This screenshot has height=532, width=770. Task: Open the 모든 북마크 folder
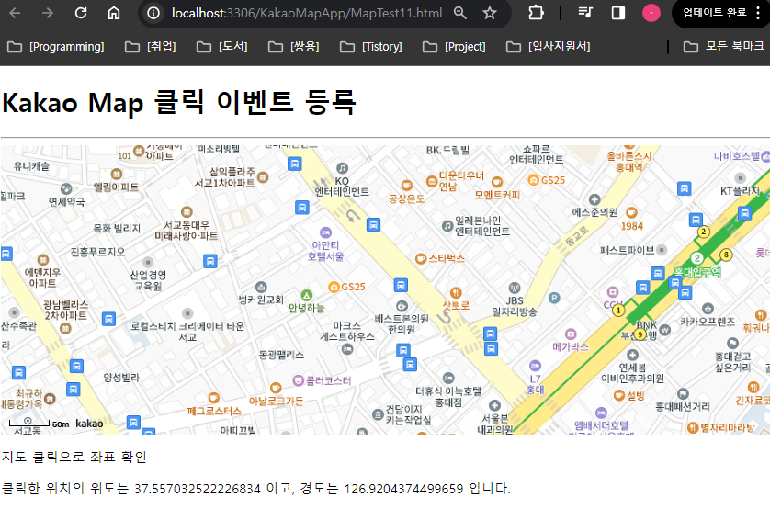click(x=724, y=47)
